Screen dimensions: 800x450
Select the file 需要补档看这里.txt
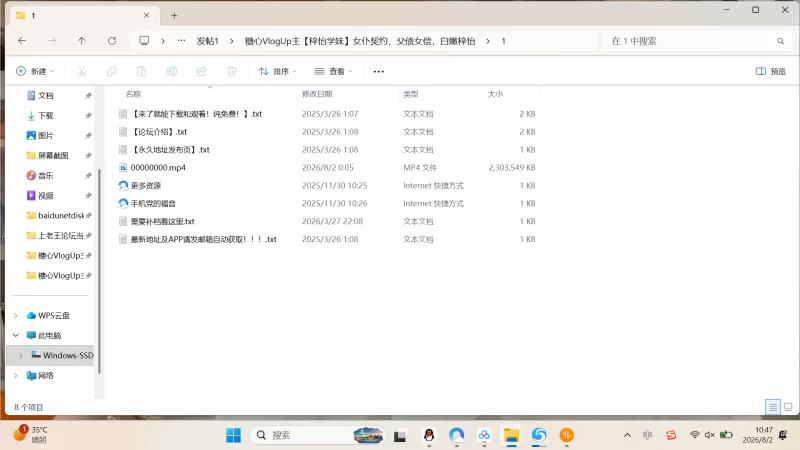(162, 221)
